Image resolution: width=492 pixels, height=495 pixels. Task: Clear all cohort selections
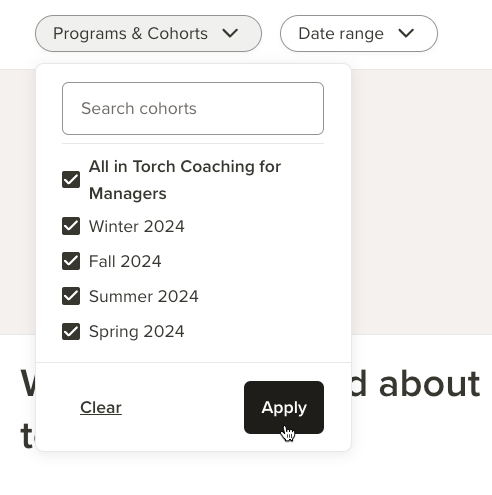click(x=101, y=407)
